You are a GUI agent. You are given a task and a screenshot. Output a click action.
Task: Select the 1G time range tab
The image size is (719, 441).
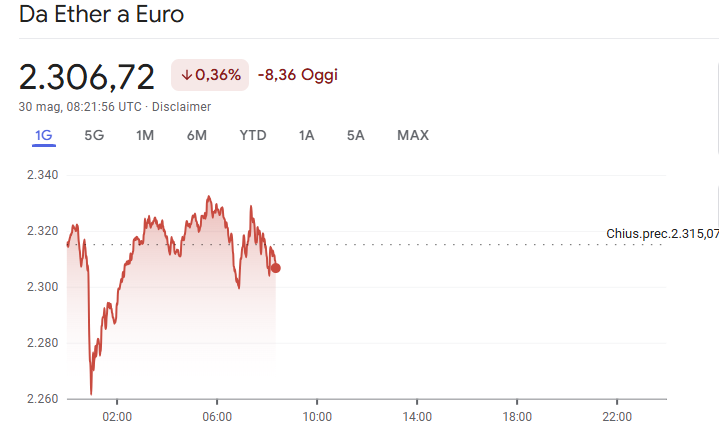44,135
